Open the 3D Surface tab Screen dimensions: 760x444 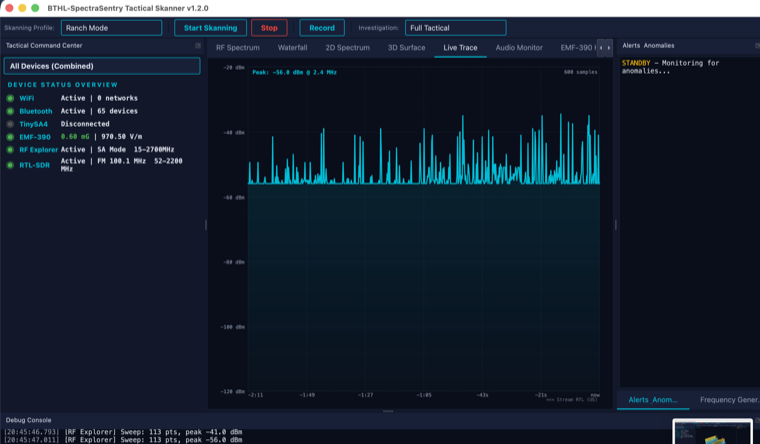pyautogui.click(x=406, y=48)
